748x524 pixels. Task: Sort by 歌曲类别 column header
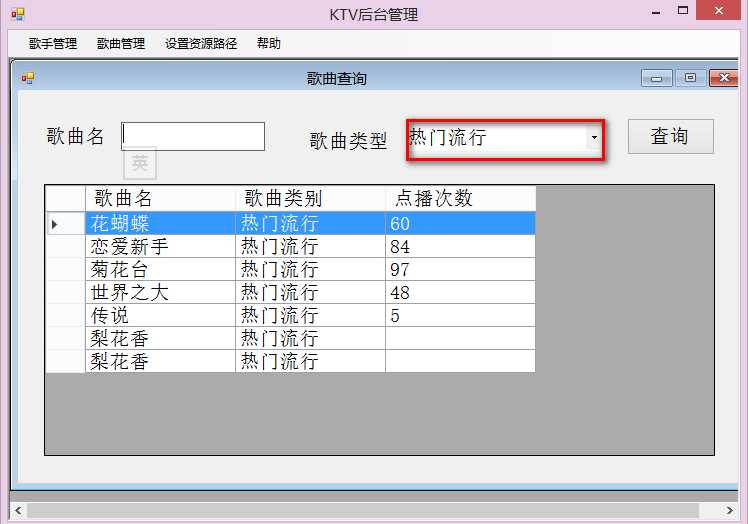[x=311, y=199]
